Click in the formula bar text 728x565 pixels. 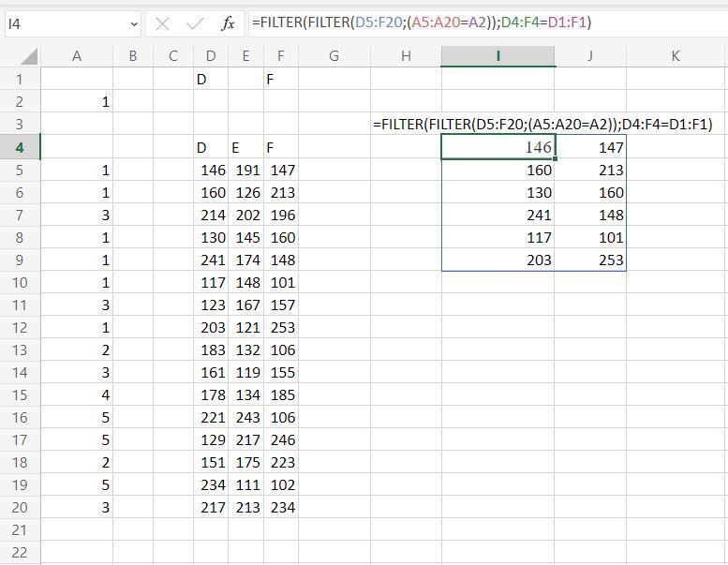pyautogui.click(x=422, y=22)
